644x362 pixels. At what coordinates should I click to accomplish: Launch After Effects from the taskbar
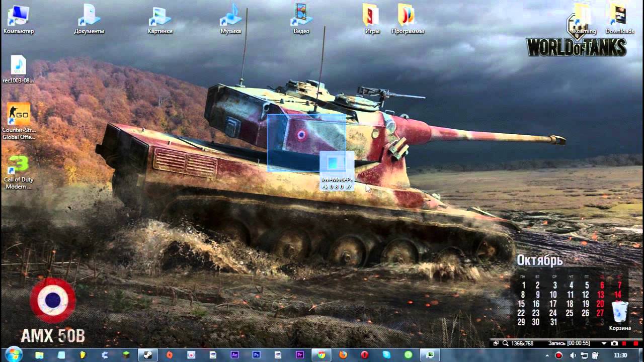pyautogui.click(x=234, y=355)
